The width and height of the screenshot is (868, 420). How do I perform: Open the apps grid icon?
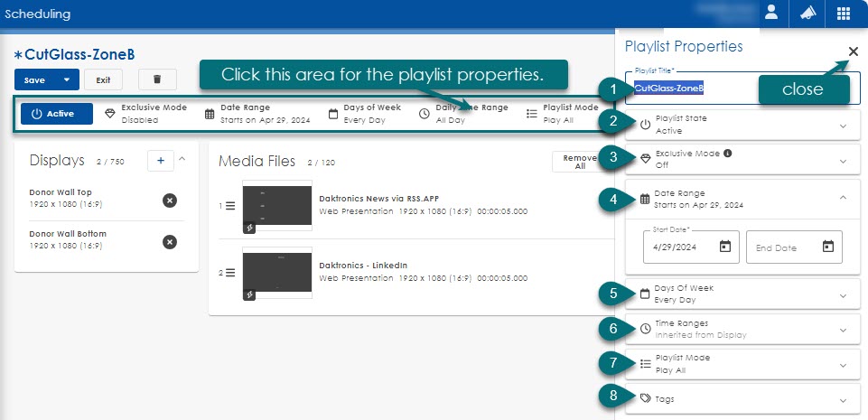(x=843, y=14)
